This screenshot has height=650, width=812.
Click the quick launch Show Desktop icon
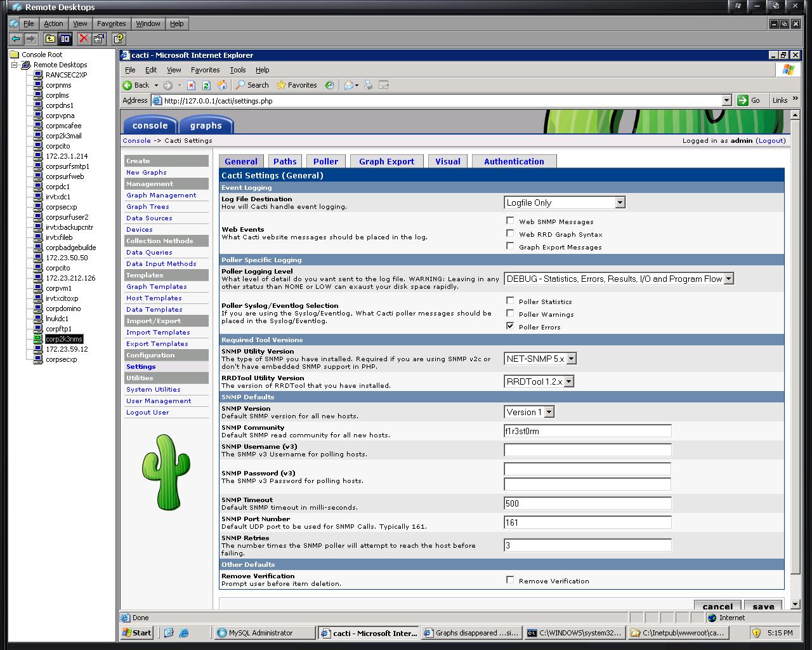tap(169, 633)
